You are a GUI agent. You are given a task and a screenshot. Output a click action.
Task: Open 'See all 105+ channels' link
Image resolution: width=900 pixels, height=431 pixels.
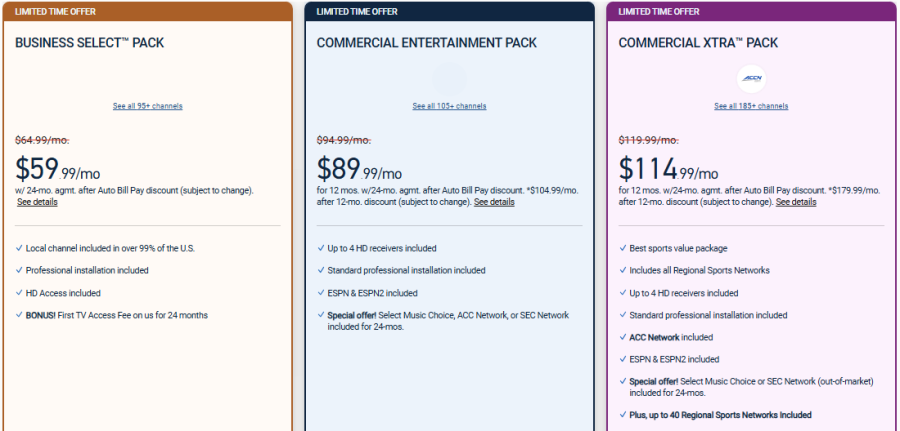(449, 106)
